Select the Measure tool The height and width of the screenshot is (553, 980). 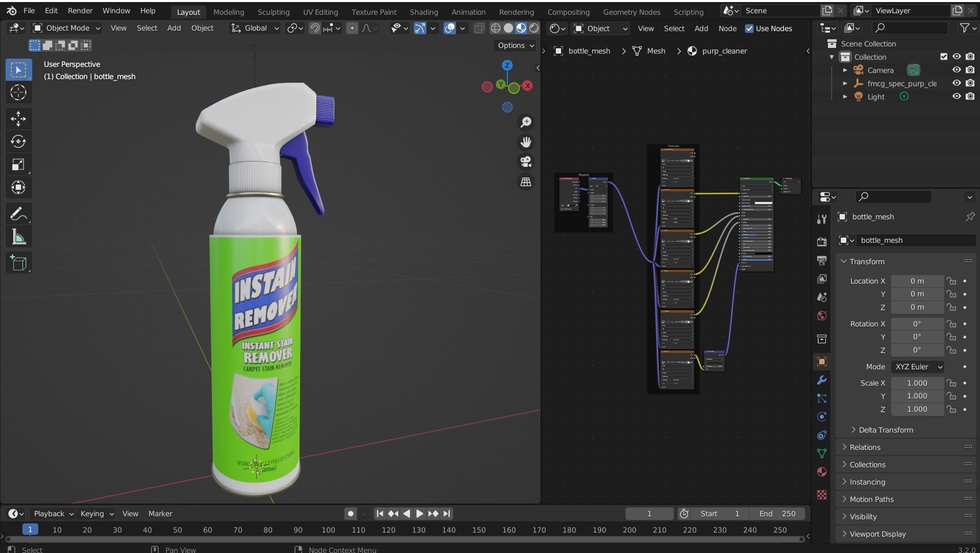(x=18, y=237)
